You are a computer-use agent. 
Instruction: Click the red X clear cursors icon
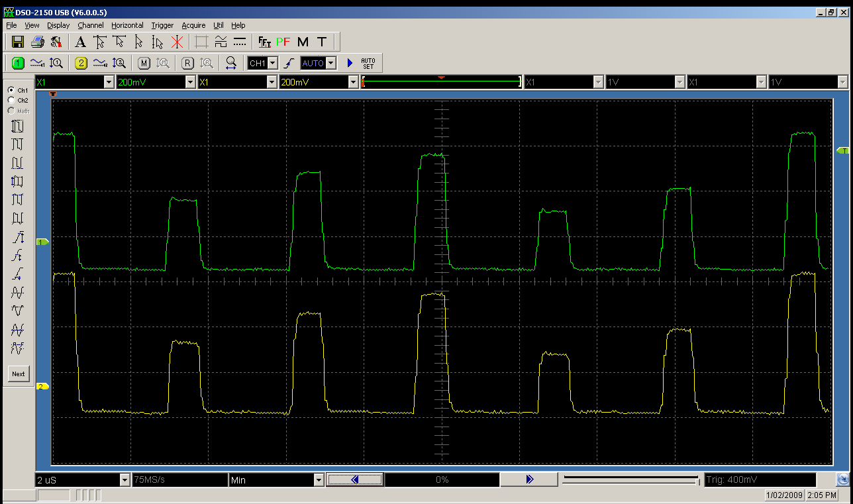(177, 42)
